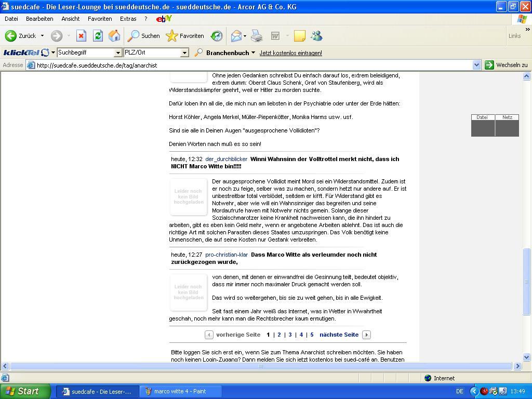Go to nächste Seite link
The width and height of the screenshot is (532, 399).
pos(339,335)
